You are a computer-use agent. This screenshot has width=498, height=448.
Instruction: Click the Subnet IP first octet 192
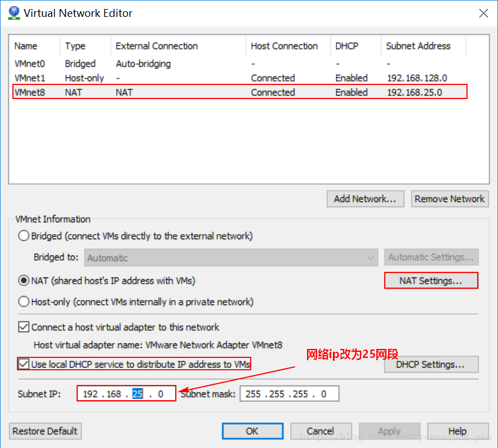click(90, 394)
